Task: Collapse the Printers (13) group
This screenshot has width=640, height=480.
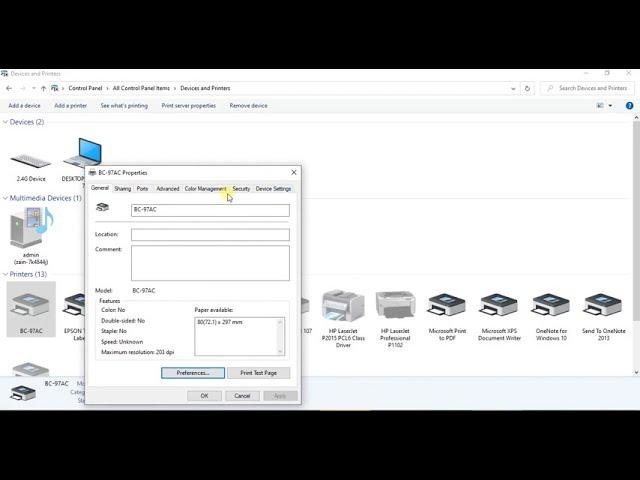Action: pyautogui.click(x=5, y=274)
